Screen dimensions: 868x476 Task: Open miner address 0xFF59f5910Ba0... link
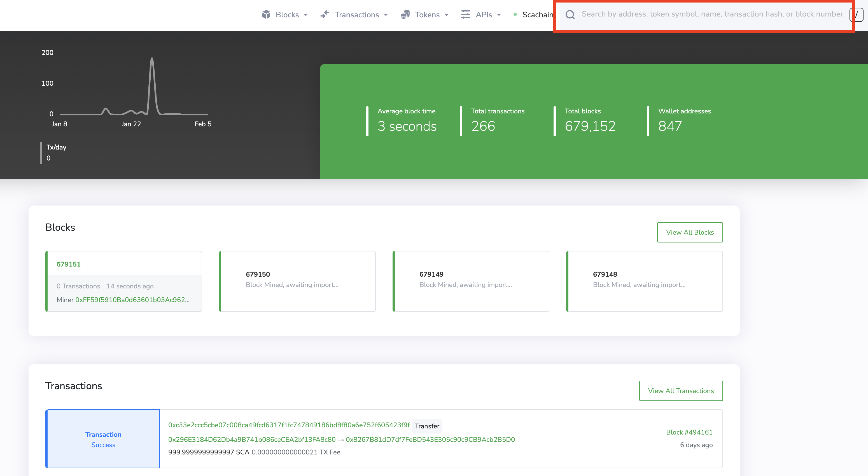(132, 300)
